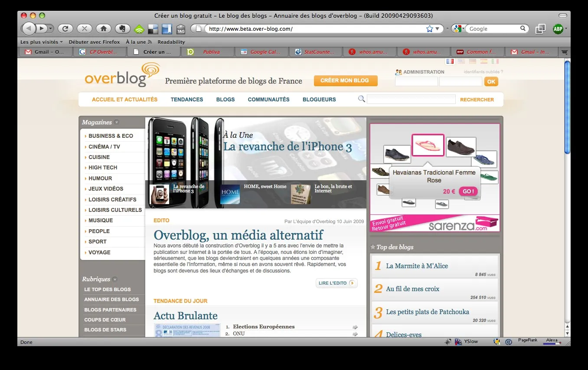The height and width of the screenshot is (370, 588).
Task: Switch to the Google Cal... tab
Action: tap(261, 52)
